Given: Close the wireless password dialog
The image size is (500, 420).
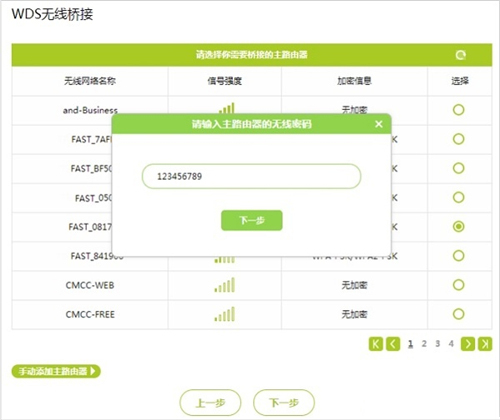Looking at the screenshot, I should (x=379, y=124).
